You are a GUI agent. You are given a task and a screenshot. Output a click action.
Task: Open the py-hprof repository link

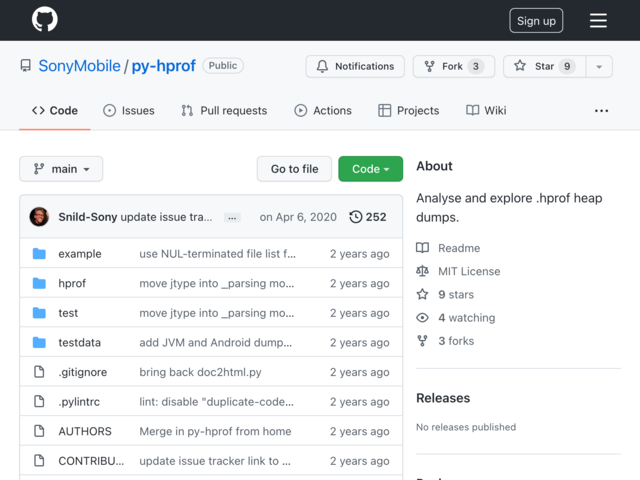[x=164, y=66]
